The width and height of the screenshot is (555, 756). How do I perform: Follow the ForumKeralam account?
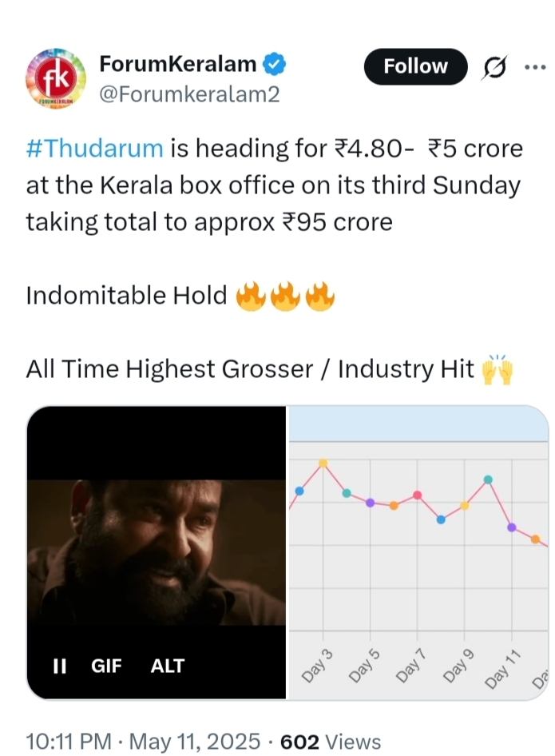point(415,66)
